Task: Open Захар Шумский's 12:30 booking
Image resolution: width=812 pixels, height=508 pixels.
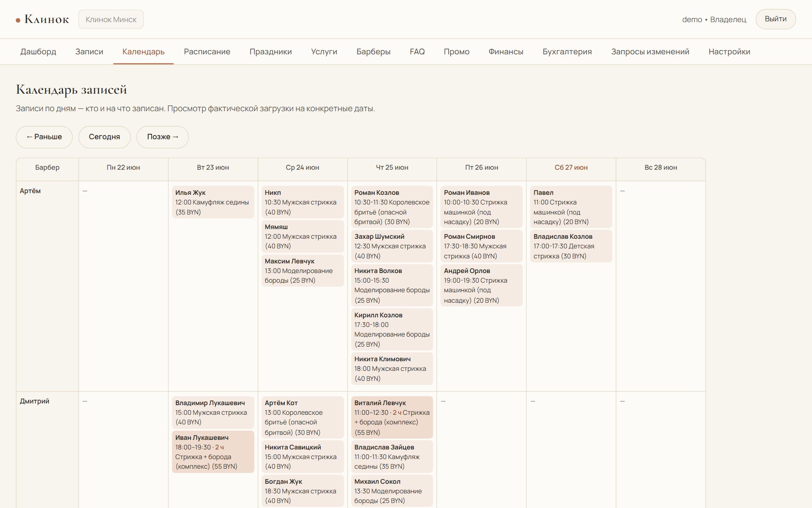Action: coord(392,246)
